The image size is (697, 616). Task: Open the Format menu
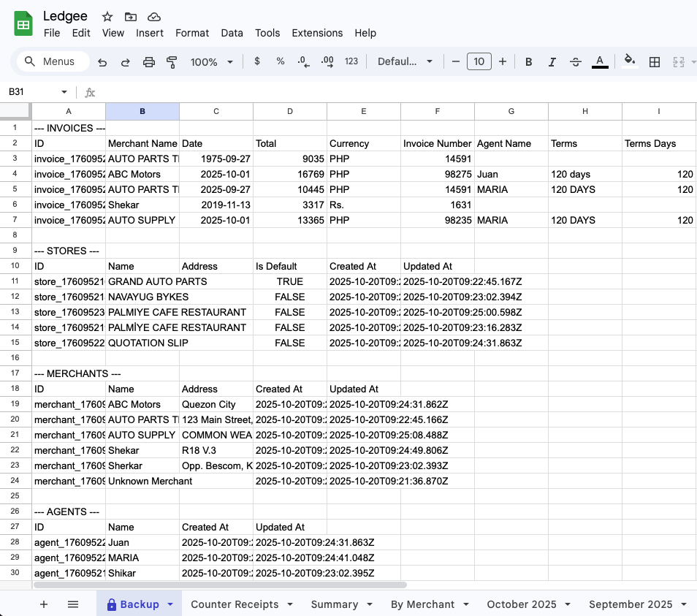[192, 33]
